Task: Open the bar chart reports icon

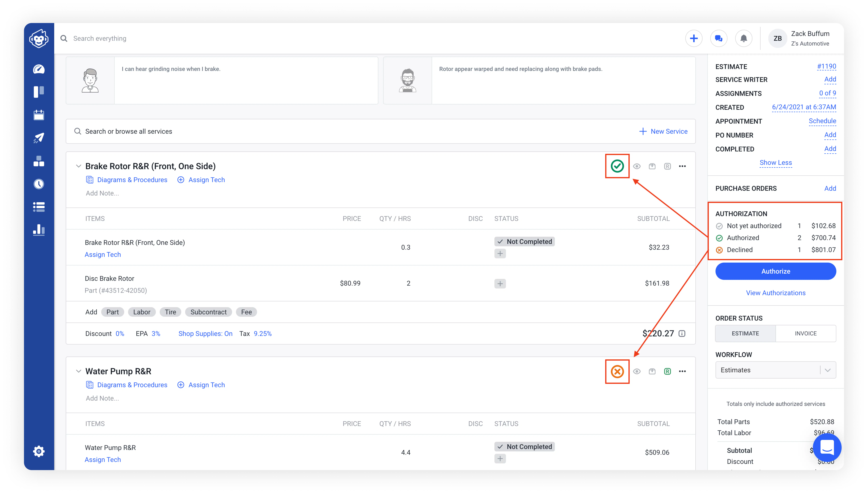Action: point(39,230)
